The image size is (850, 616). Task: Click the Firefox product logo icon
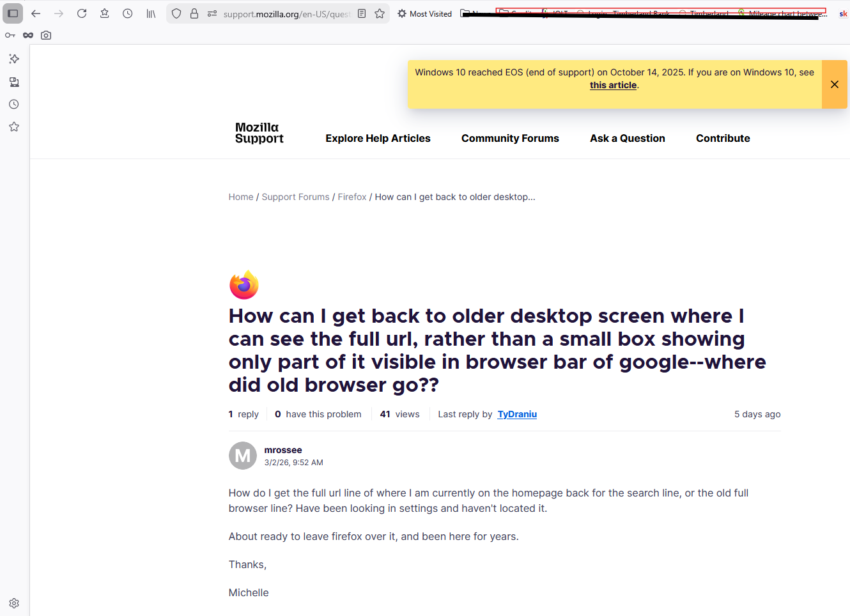coord(244,284)
